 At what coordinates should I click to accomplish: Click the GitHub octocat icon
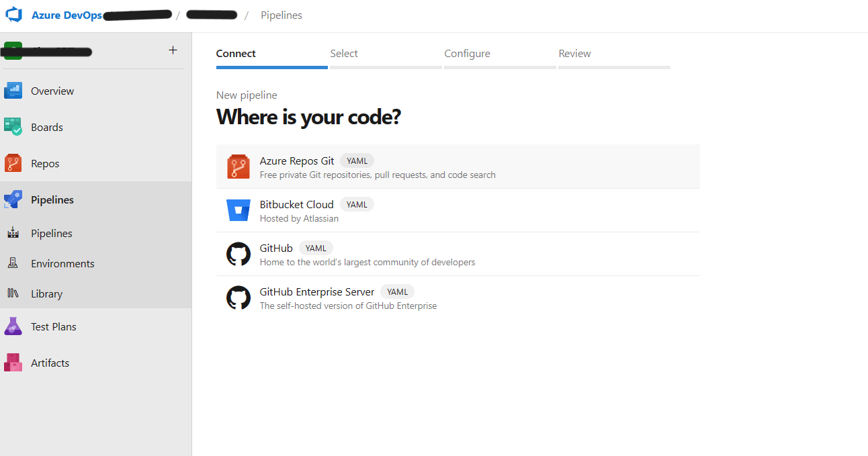238,254
